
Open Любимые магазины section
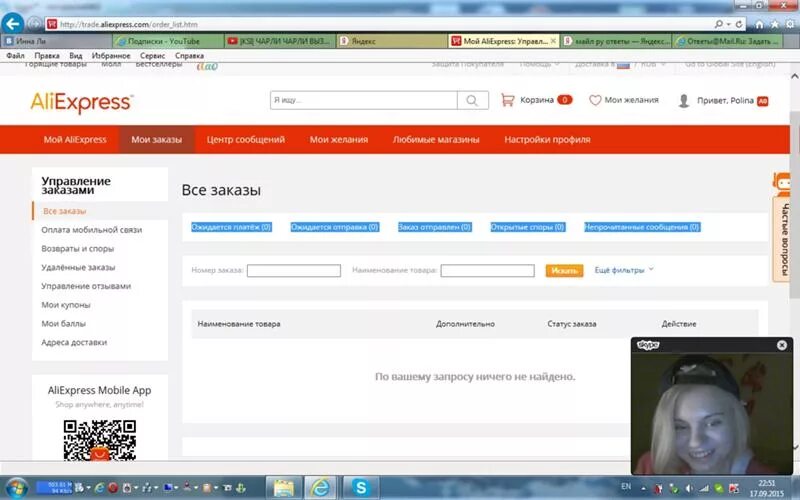(x=436, y=139)
